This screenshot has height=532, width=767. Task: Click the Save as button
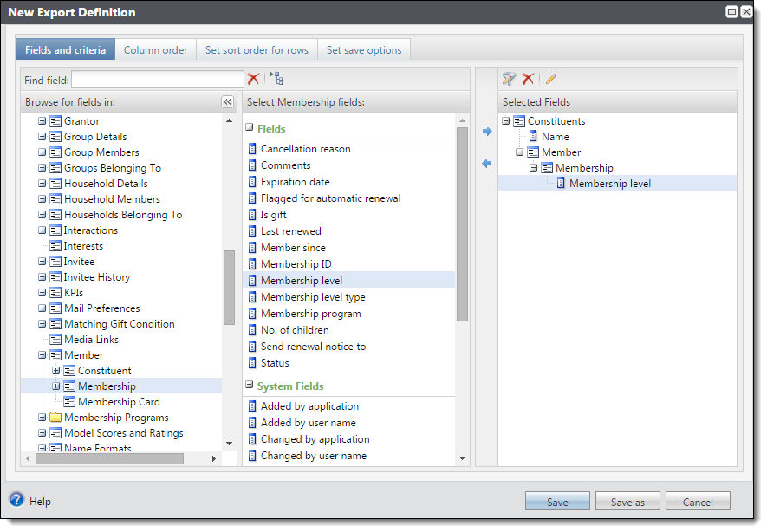pos(627,502)
